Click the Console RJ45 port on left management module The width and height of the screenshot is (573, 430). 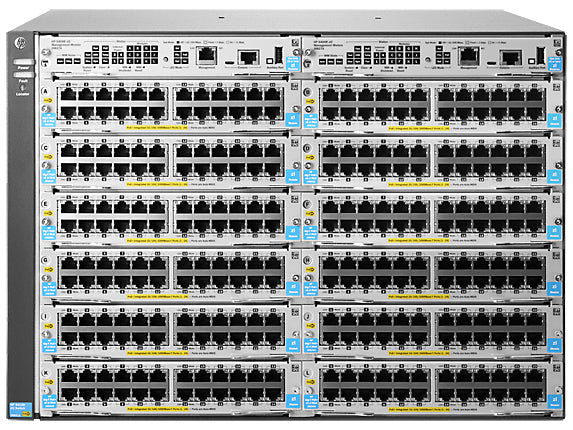pos(248,58)
